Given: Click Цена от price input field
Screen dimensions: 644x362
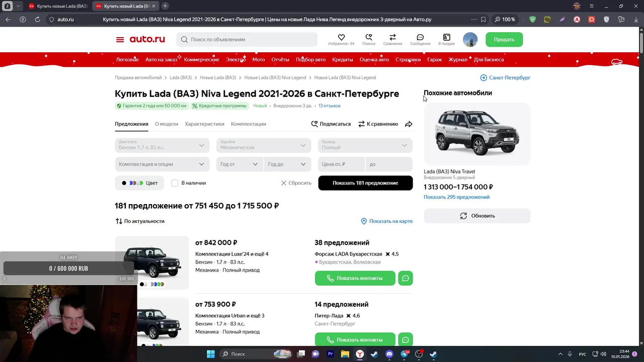Looking at the screenshot, I should point(342,164).
